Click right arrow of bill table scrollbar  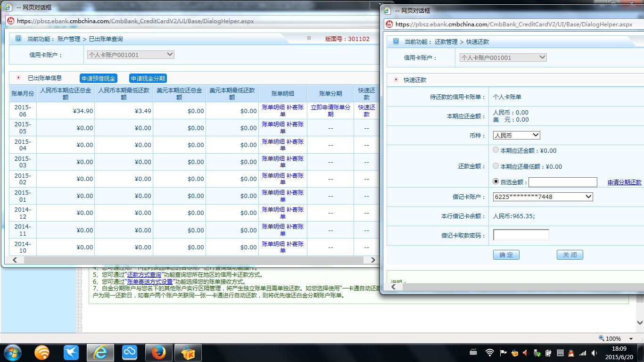coord(373,260)
